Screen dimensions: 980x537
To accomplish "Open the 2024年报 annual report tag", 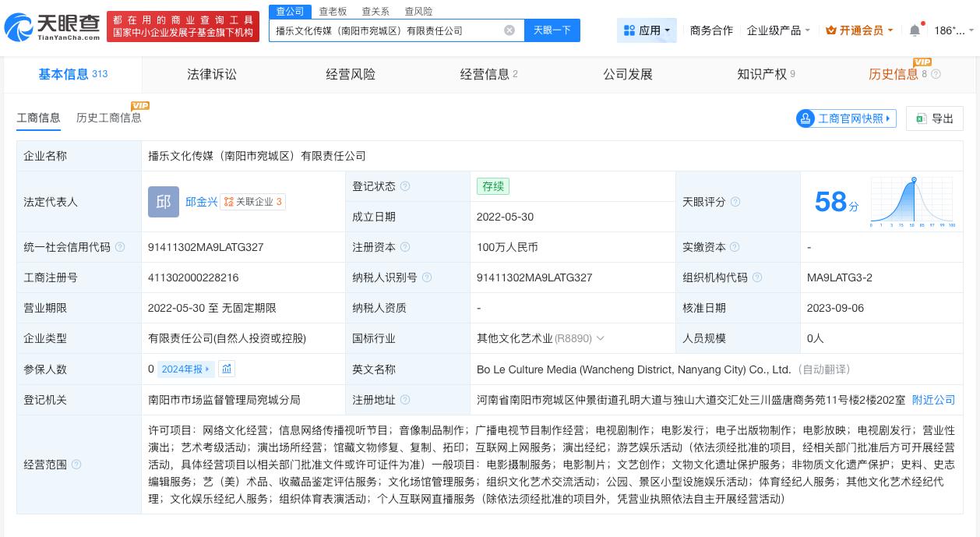I will (x=185, y=369).
